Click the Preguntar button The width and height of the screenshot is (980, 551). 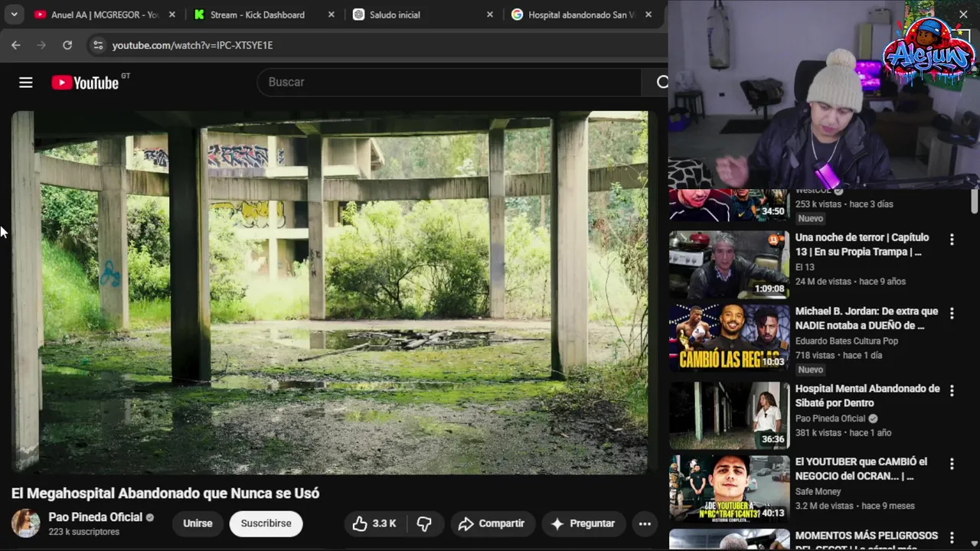(x=583, y=523)
